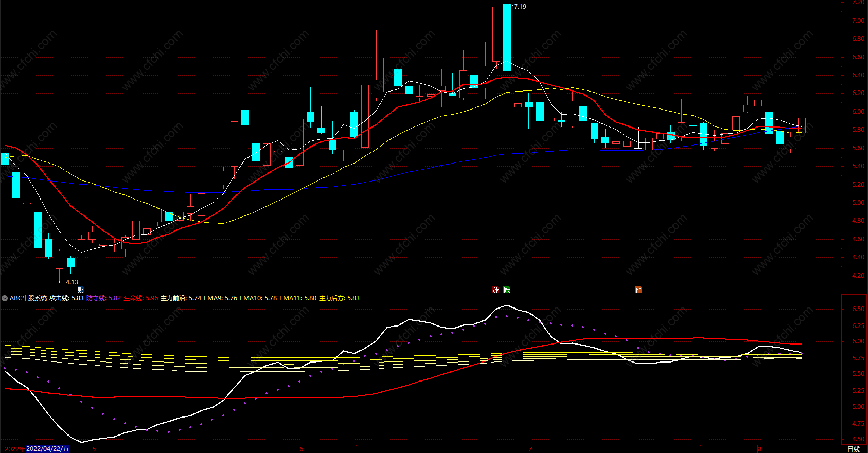The image size is (868, 453).
Task: Collapse the ABC牛股系统 indicator panel arrow
Action: 5,298
